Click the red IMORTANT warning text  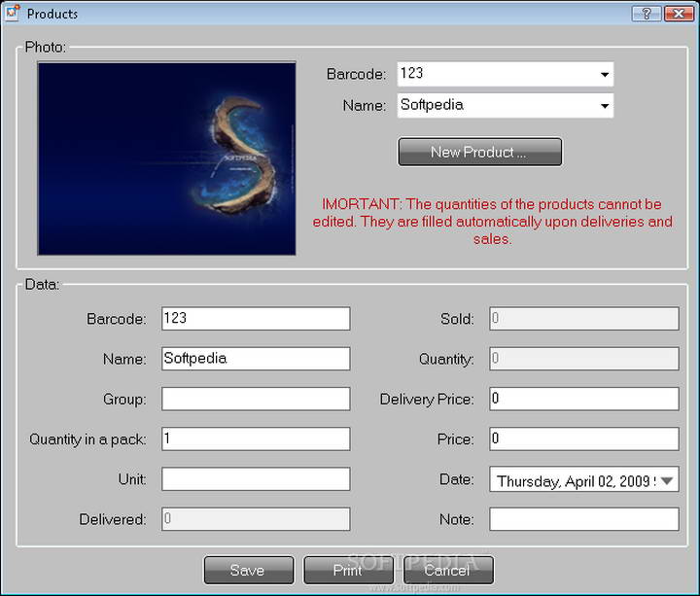(x=492, y=222)
